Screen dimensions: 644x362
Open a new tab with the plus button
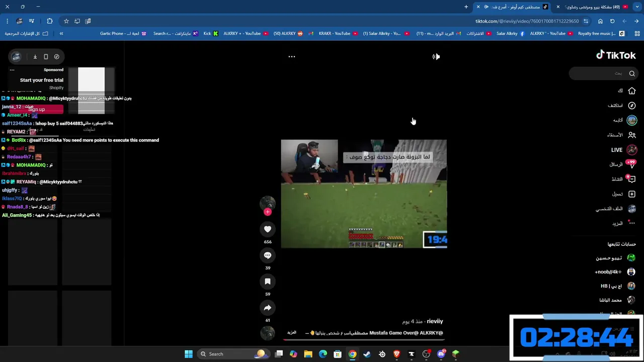[x=466, y=7]
